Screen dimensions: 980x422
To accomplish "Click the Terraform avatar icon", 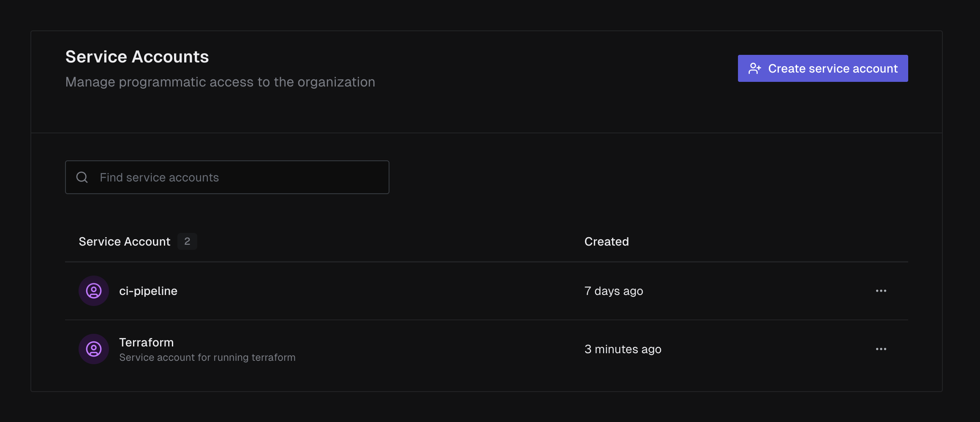I will 94,349.
